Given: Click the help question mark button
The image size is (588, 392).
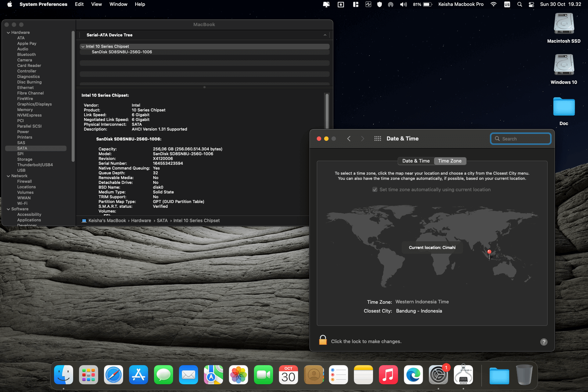Looking at the screenshot, I should point(544,342).
